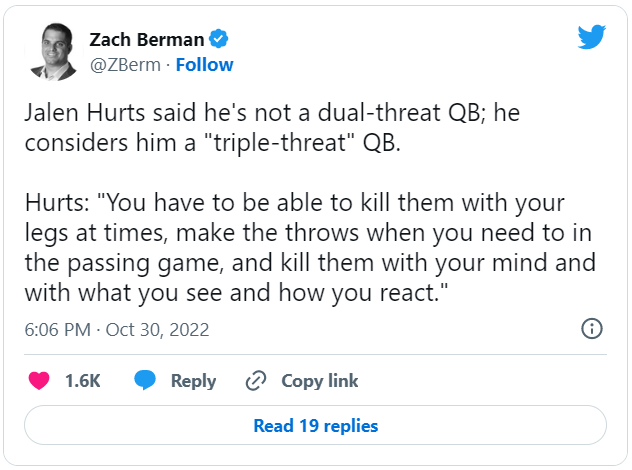The height and width of the screenshot is (470, 632).
Task: Click the blue verified badge
Action: coord(220,40)
